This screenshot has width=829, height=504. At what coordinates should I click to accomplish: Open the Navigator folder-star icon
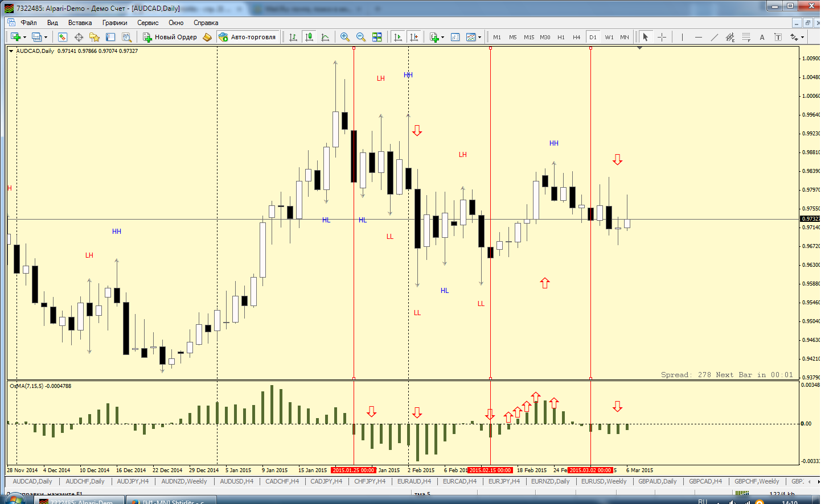(x=95, y=37)
